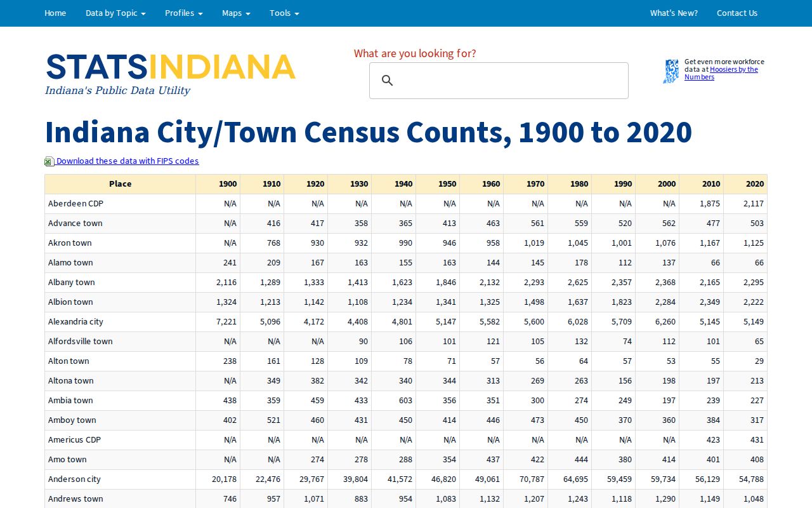Expand the Data by Topic menu
812x508 pixels.
point(115,13)
